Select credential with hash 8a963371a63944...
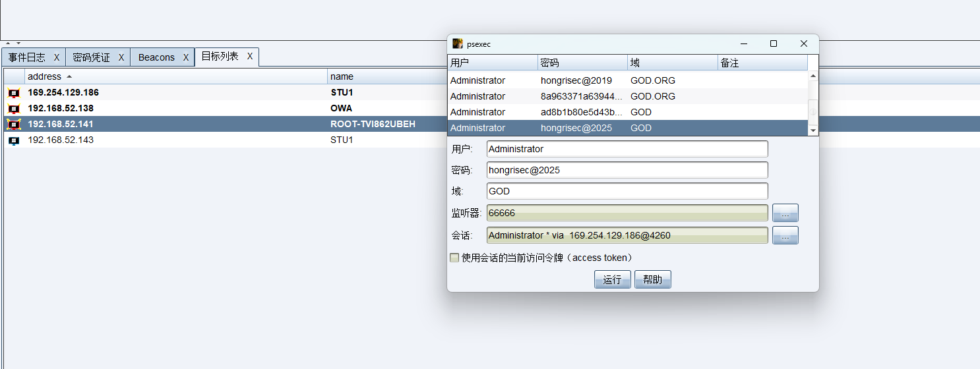Viewport: 980px width, 369px height. (627, 96)
